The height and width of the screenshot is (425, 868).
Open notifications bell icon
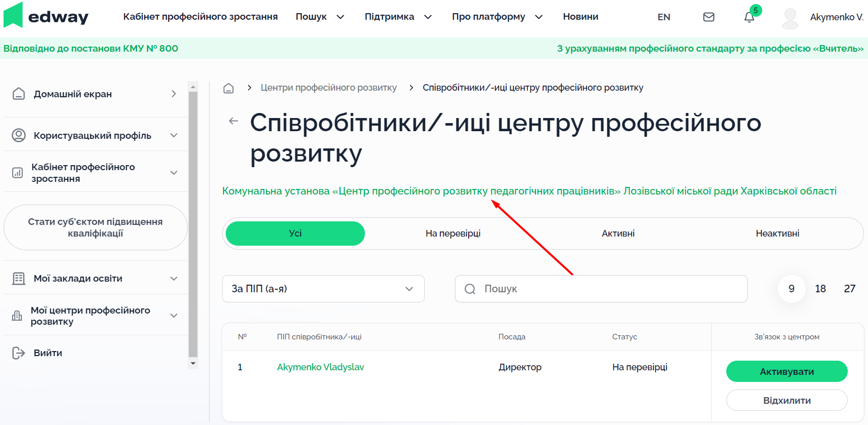pos(749,17)
